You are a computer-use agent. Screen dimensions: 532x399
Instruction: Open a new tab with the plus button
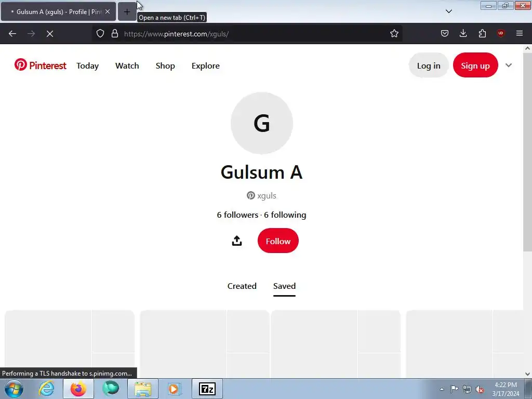point(127,12)
